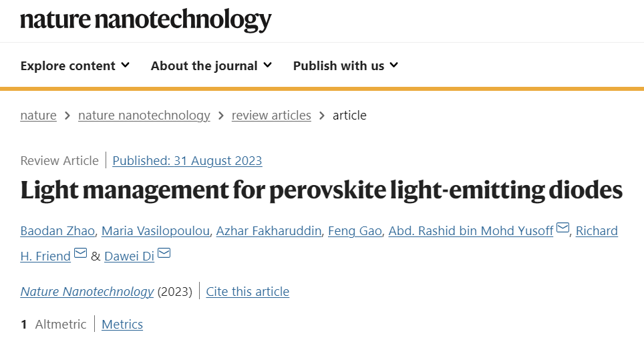This screenshot has height=354, width=644.
Task: Expand the About the journal chevron
Action: [x=268, y=65]
